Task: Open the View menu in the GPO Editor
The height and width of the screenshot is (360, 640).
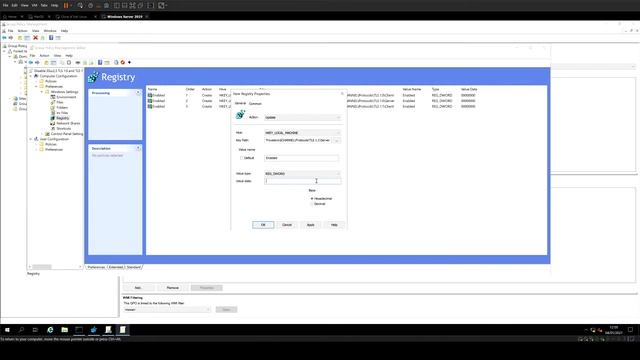Action: [x=58, y=56]
